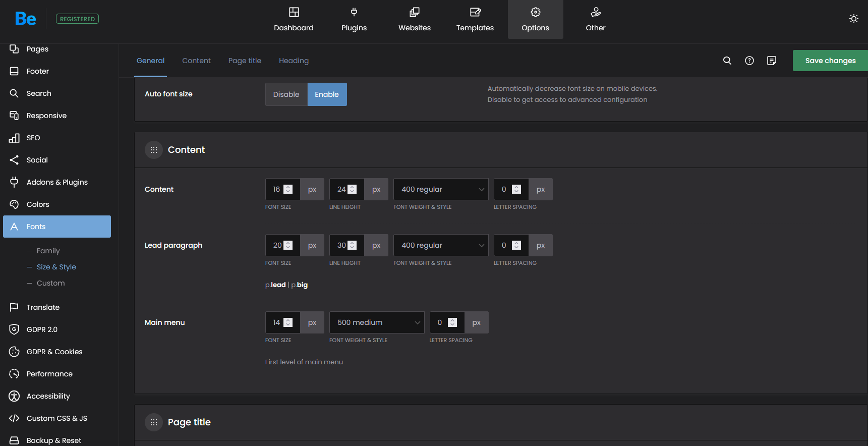Click the Content section drag handle icon

pos(154,150)
